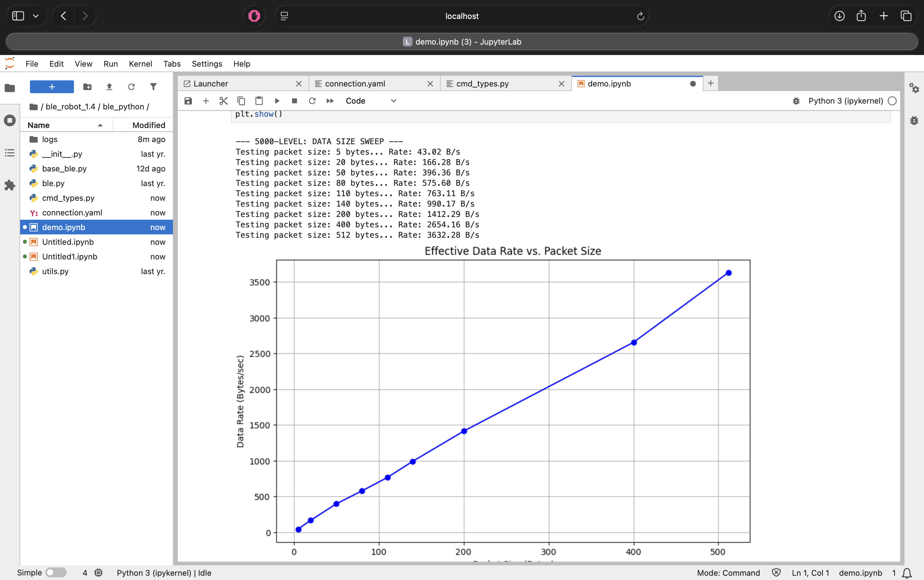Copy the selected cells
Image resolution: width=924 pixels, height=580 pixels.
[241, 101]
